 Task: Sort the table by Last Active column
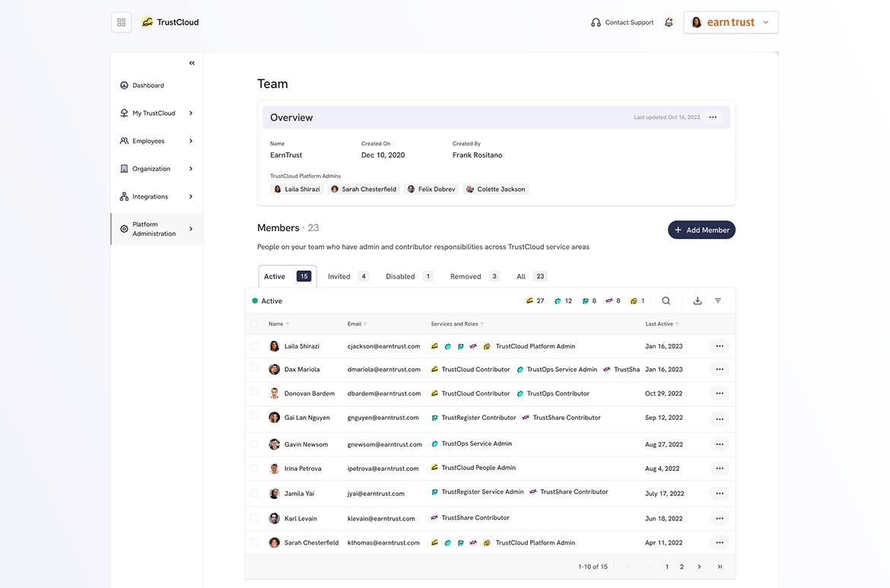coord(662,324)
